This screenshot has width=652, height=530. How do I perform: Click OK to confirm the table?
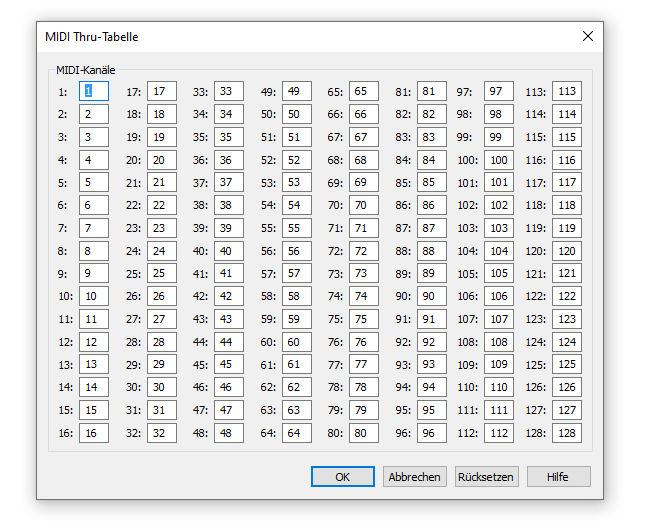(343, 476)
